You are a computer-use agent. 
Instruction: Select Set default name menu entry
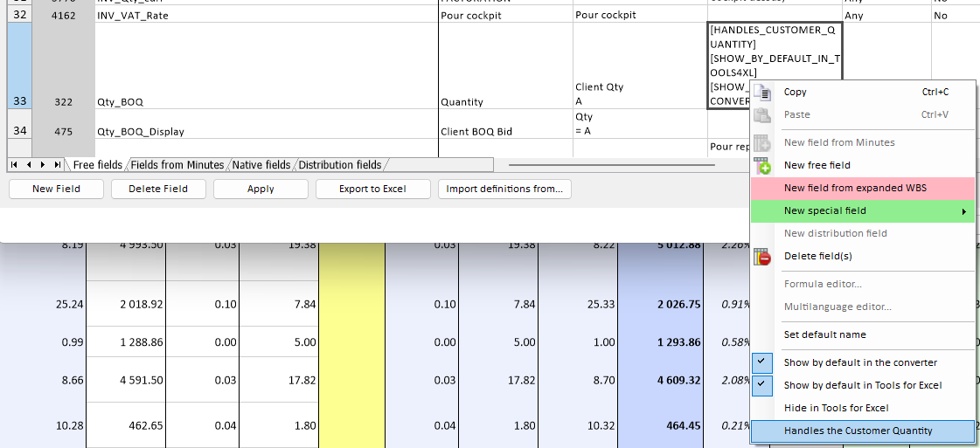[x=824, y=334]
